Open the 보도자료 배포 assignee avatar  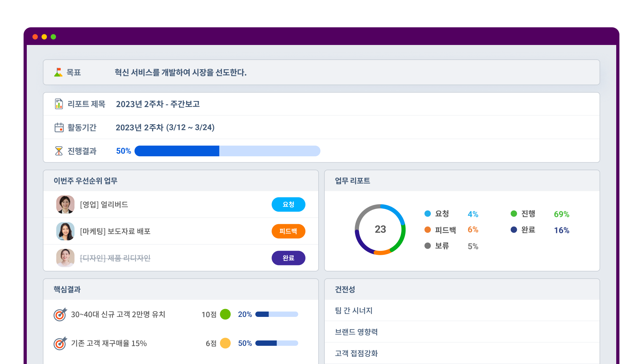[x=65, y=231]
